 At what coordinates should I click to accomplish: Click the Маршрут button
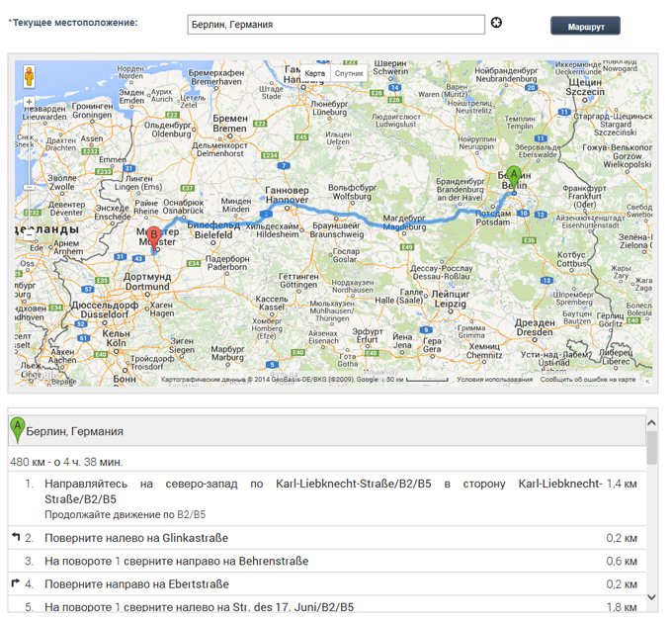pyautogui.click(x=585, y=26)
